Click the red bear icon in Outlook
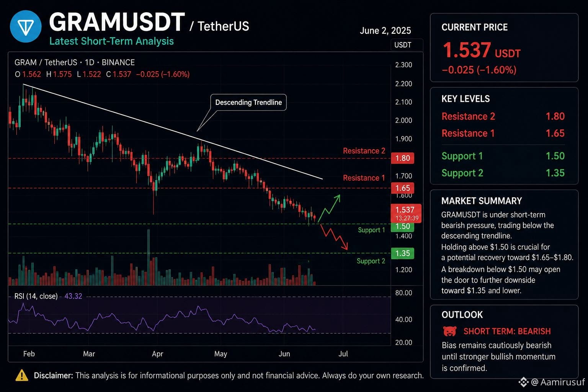Viewport: 588px width, 392px height. [x=449, y=331]
